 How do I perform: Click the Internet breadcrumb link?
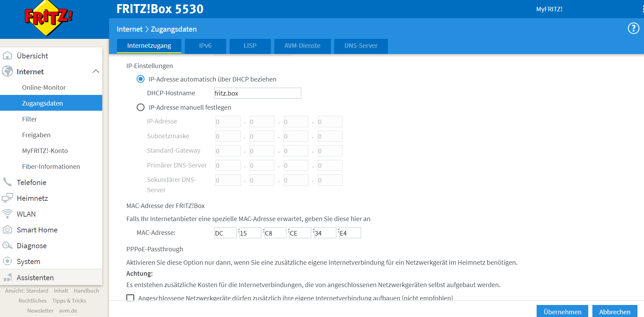tap(129, 29)
